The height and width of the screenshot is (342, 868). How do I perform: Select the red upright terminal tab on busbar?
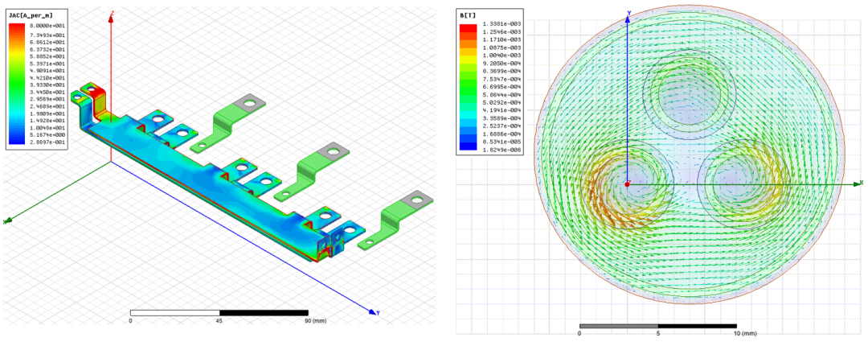tap(97, 100)
